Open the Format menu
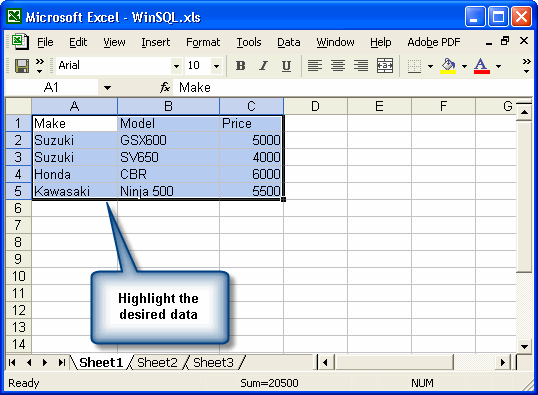Screen dimensions: 538x395 point(203,42)
